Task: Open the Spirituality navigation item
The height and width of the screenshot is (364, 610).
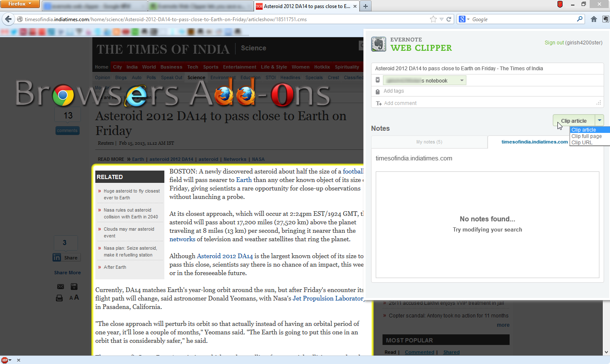Action: coord(347,67)
